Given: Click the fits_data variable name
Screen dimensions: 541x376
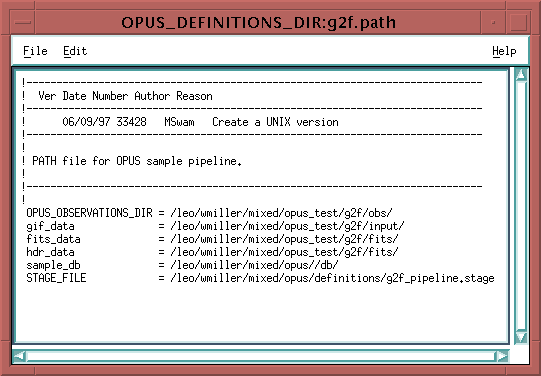Looking at the screenshot, I should 53,239.
